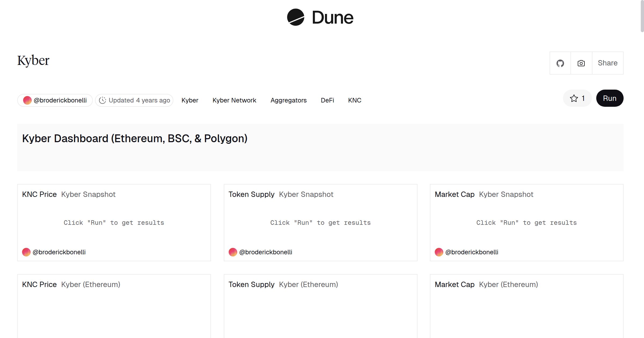
Task: Click the Dune logo icon
Action: pos(295,17)
